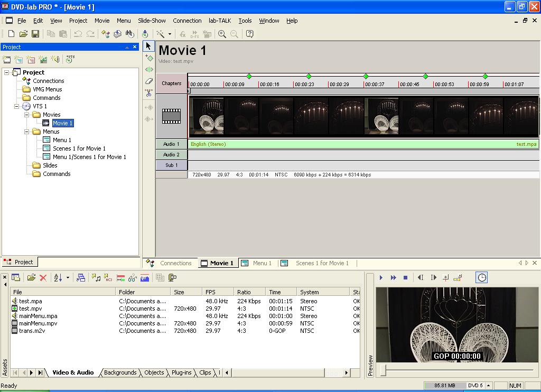Click the red X delete asset icon

tap(43, 278)
